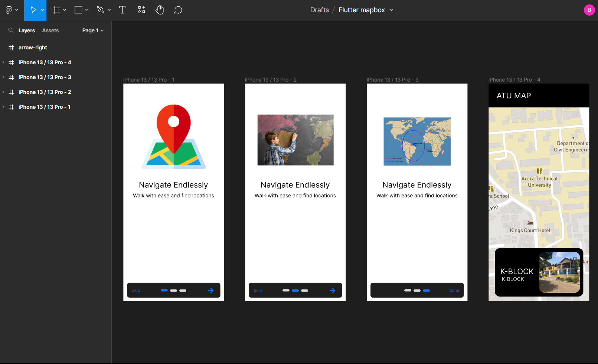
Task: Select the Move tool
Action: click(33, 10)
